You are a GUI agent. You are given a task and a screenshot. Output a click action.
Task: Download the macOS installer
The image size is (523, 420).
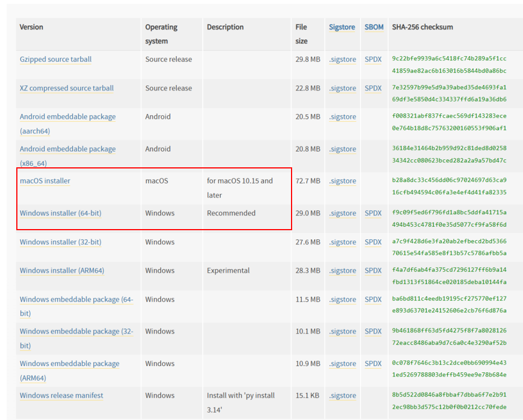coord(45,181)
